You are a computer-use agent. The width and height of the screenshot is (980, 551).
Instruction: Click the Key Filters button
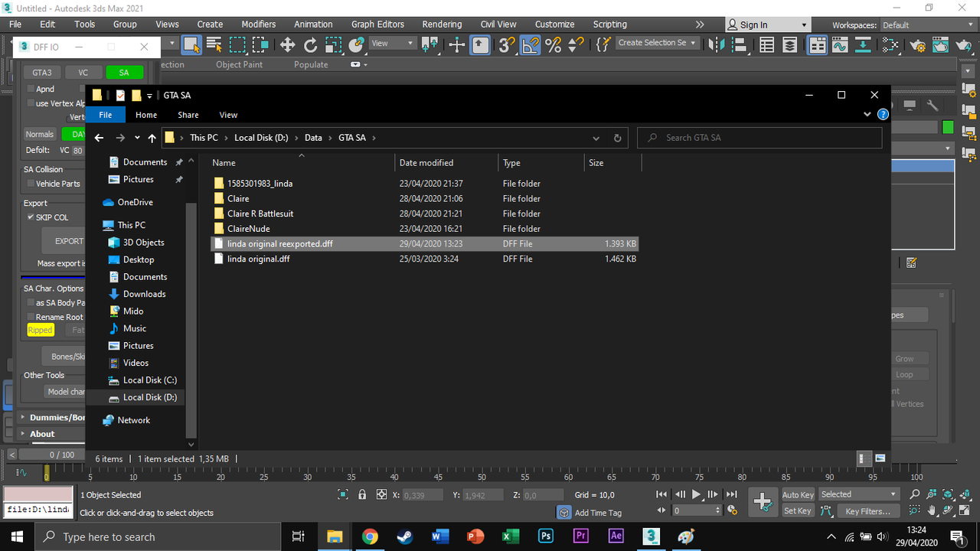point(867,511)
